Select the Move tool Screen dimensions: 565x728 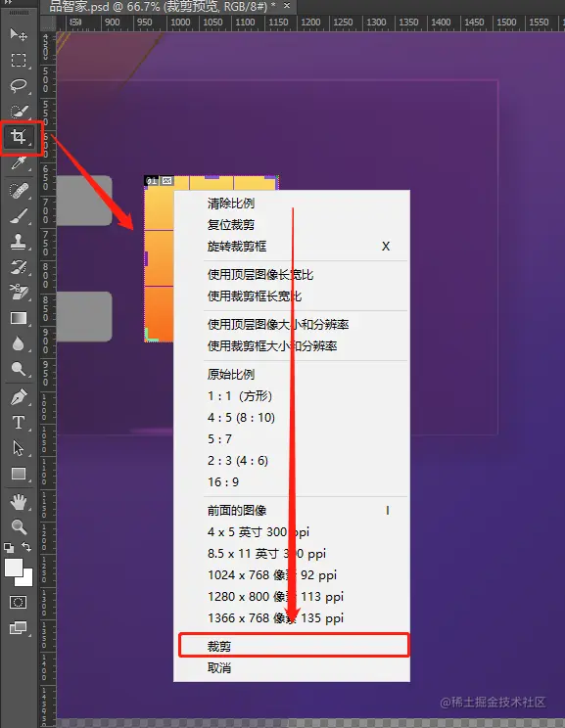(19, 34)
